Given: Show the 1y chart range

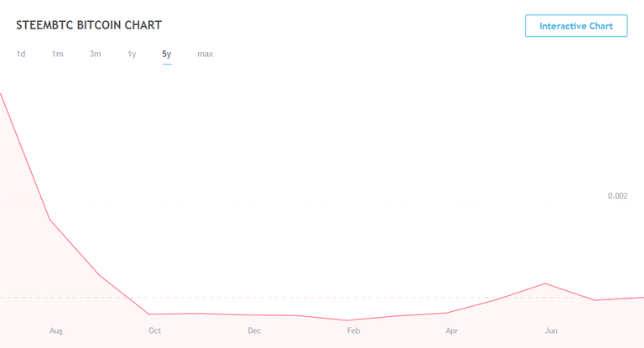Looking at the screenshot, I should pos(132,55).
